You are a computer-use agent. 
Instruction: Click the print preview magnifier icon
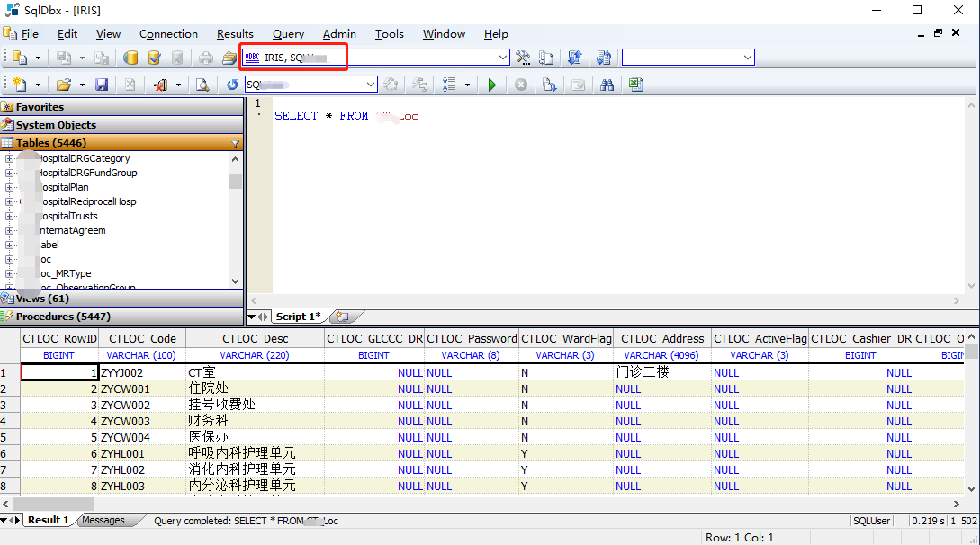tap(202, 85)
